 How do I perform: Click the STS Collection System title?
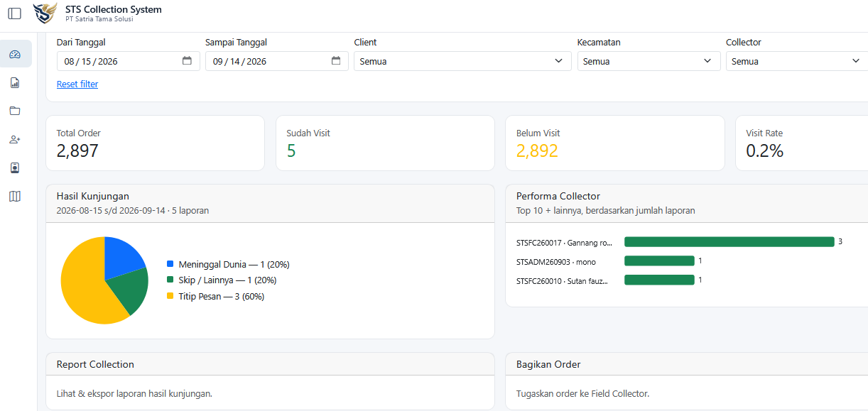(114, 9)
